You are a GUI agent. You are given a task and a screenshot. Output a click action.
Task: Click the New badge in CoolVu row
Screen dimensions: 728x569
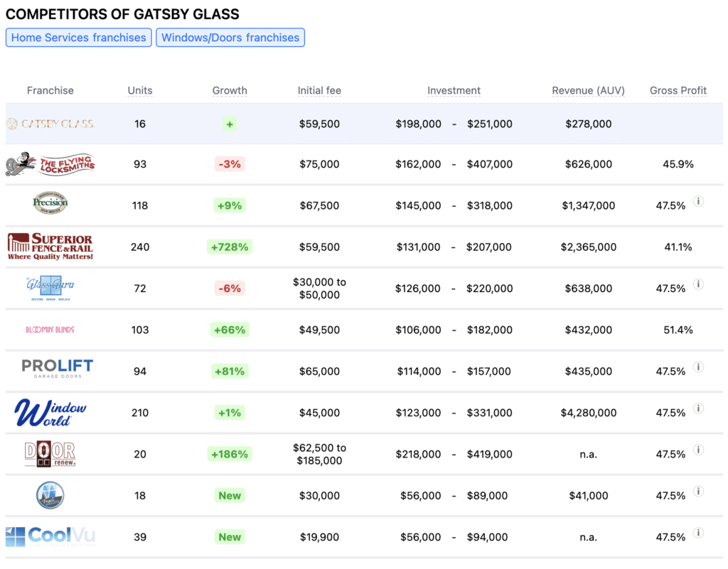tap(230, 537)
